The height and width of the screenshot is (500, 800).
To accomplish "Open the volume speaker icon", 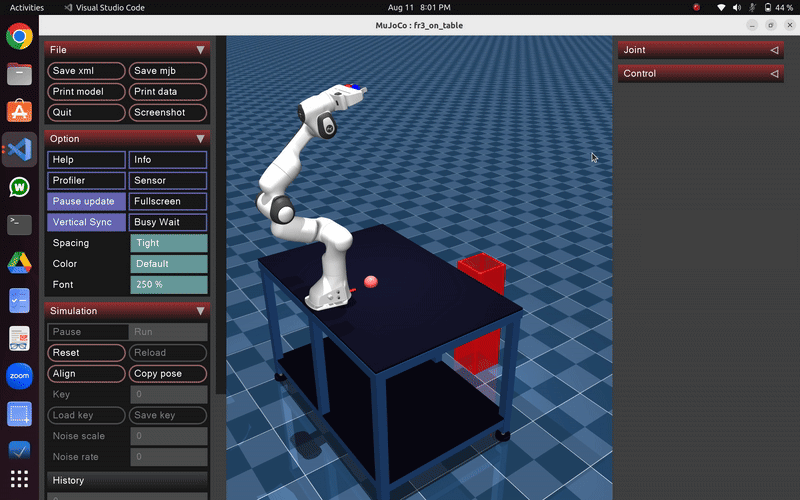I will click(737, 8).
